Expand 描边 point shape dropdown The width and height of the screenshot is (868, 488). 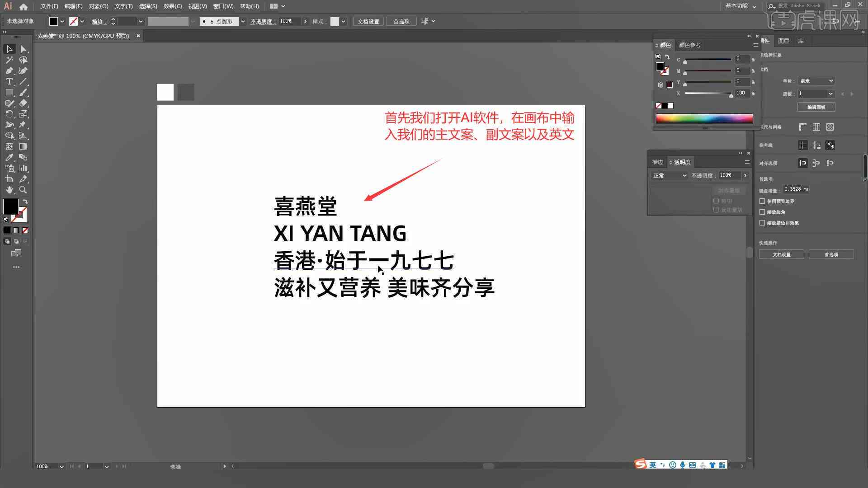pos(244,21)
